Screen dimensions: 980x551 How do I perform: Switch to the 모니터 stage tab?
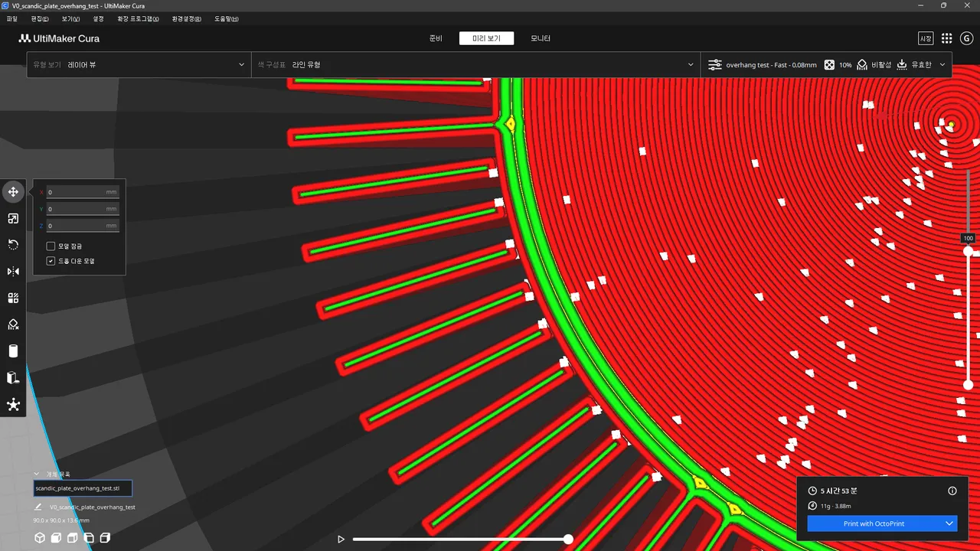pyautogui.click(x=541, y=38)
